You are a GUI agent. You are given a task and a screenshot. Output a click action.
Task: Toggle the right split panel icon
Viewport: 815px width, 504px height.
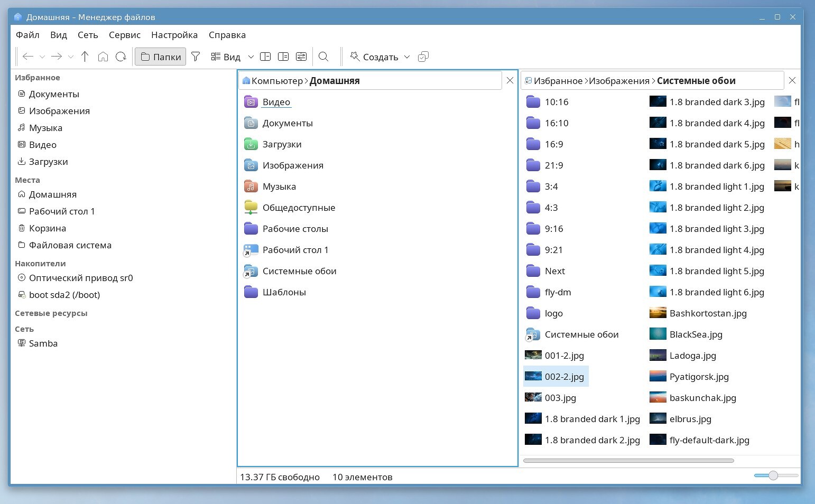pos(283,57)
